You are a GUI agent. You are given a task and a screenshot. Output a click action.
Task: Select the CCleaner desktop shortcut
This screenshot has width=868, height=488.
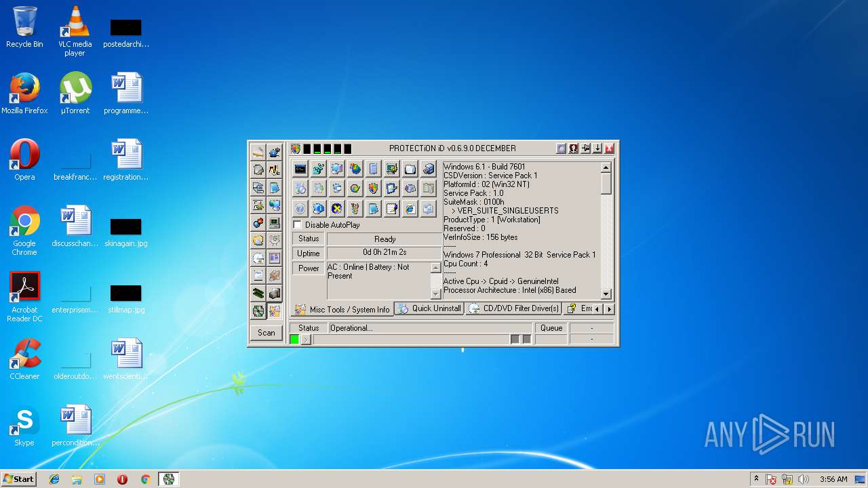[24, 359]
